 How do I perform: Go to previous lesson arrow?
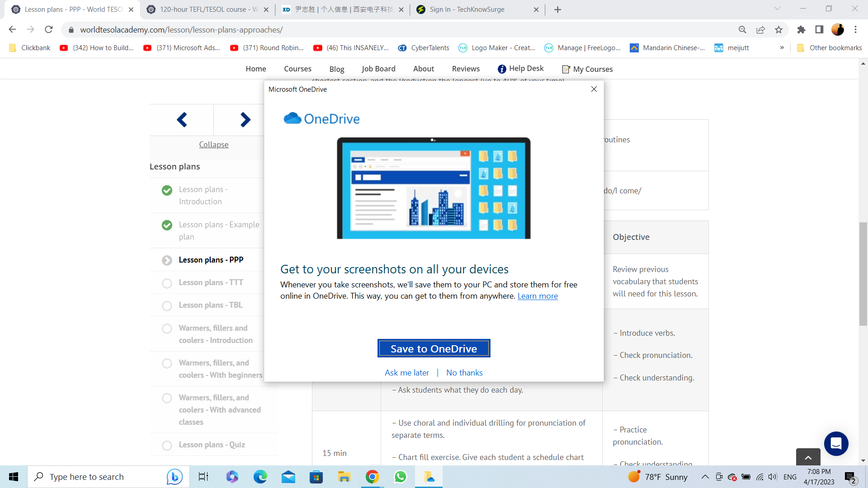(182, 120)
